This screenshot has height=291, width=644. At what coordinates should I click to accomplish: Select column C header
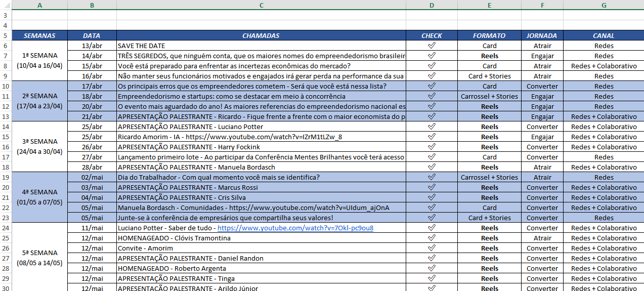pos(261,5)
